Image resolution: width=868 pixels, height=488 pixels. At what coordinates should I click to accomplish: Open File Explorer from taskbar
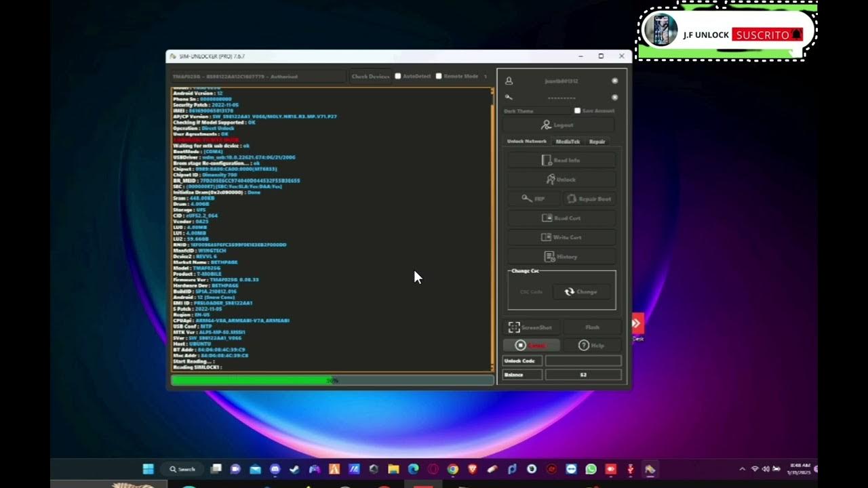click(393, 469)
